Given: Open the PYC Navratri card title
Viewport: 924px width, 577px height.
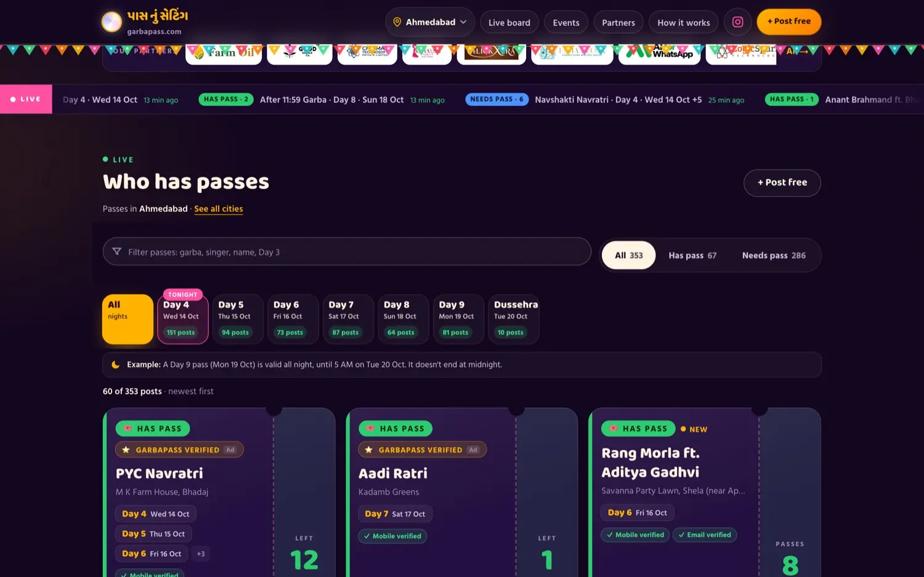Looking at the screenshot, I should pyautogui.click(x=160, y=474).
